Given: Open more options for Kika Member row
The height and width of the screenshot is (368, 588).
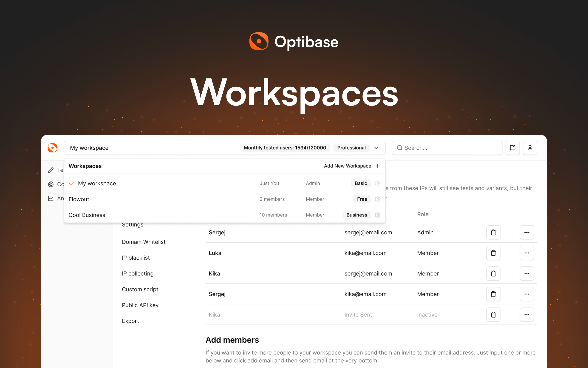Looking at the screenshot, I should (527, 273).
